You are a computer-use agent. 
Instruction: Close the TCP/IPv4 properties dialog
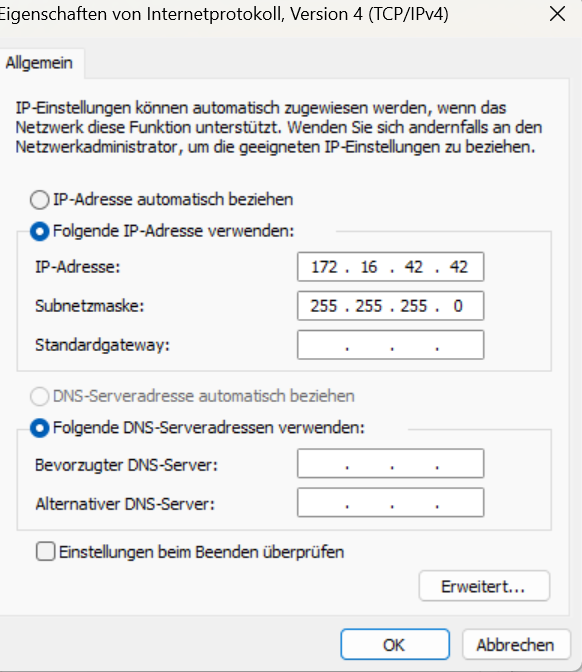click(x=557, y=14)
